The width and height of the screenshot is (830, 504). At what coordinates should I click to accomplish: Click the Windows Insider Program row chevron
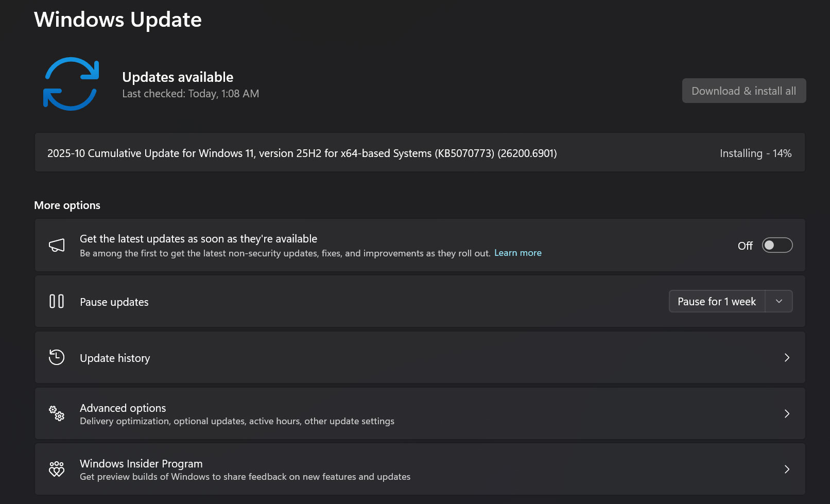coord(786,469)
